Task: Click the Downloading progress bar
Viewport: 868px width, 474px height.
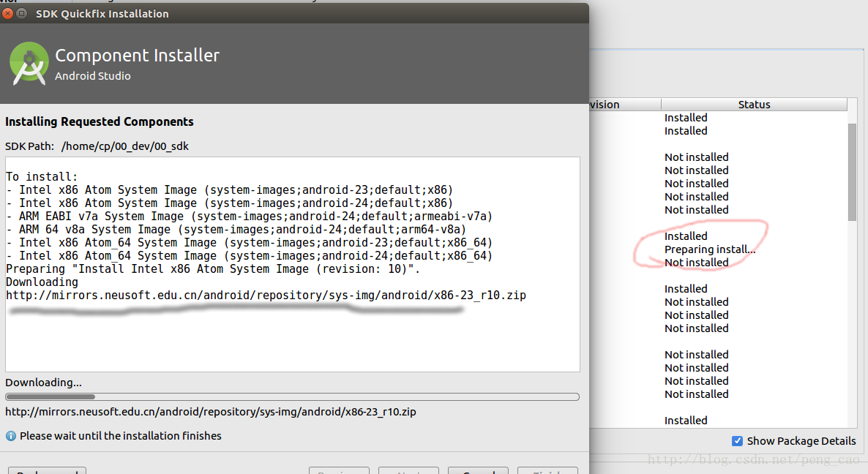Action: tap(292, 396)
